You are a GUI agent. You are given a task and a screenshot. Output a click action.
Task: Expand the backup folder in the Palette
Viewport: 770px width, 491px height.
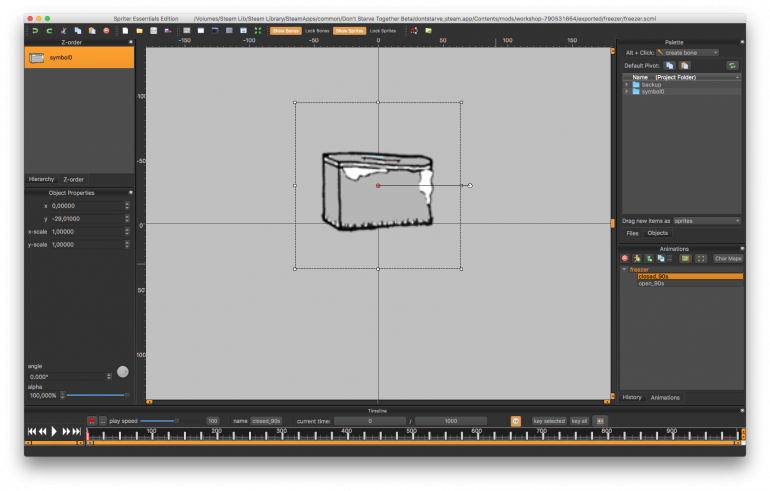pyautogui.click(x=627, y=84)
